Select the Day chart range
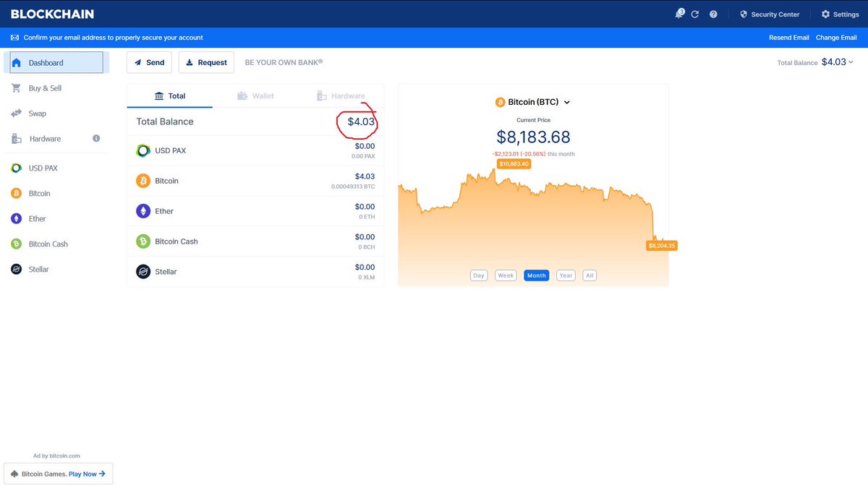868x488 pixels. point(479,275)
